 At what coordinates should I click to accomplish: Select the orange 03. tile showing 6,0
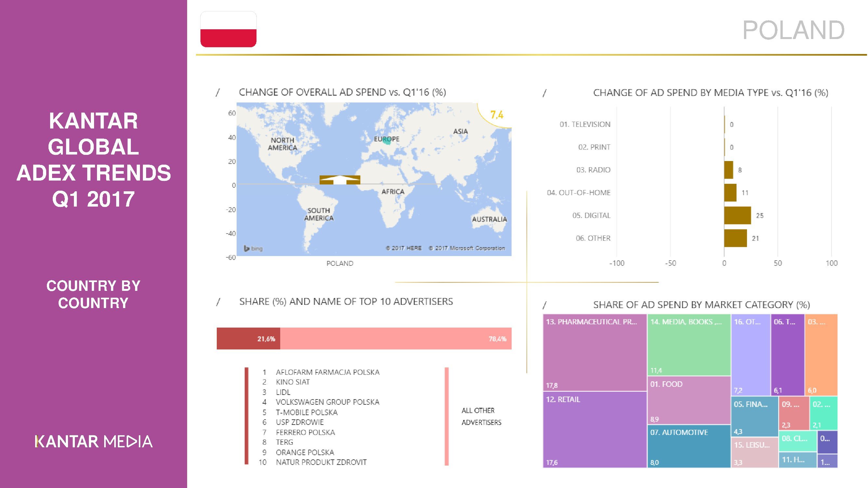[821, 355]
